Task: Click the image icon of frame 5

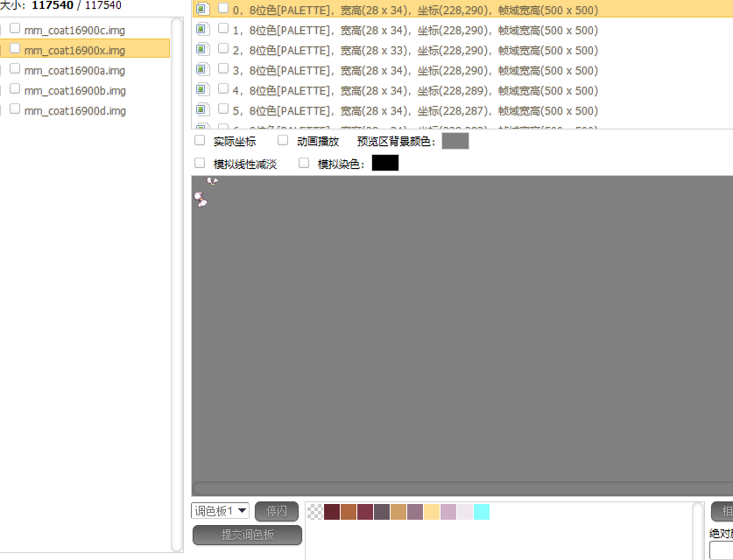Action: (202, 110)
